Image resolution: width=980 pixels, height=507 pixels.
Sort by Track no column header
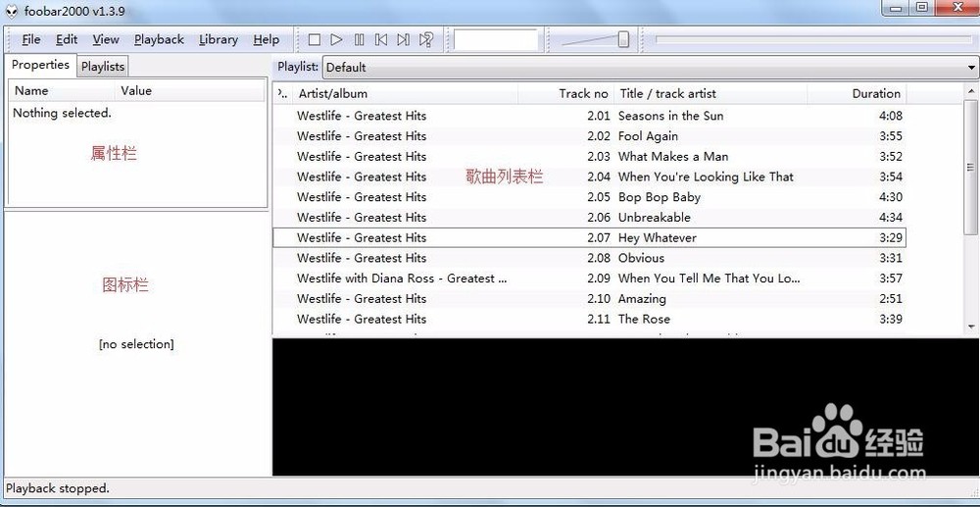[x=566, y=94]
